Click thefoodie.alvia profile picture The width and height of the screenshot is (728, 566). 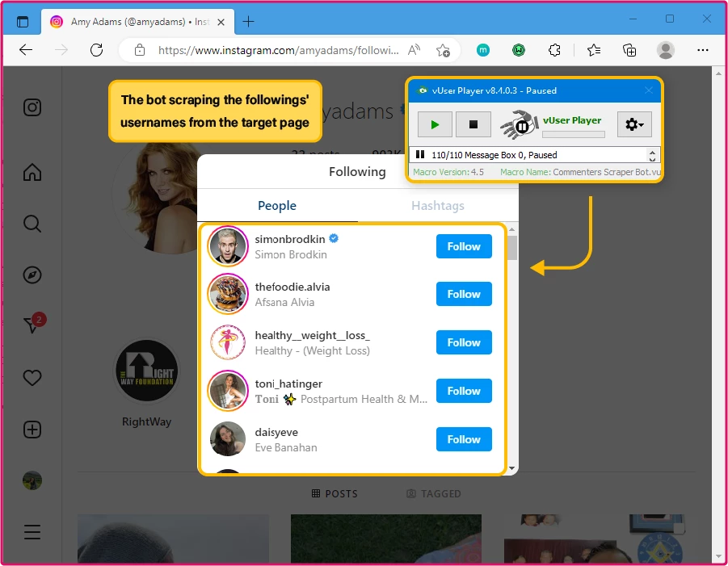point(228,294)
